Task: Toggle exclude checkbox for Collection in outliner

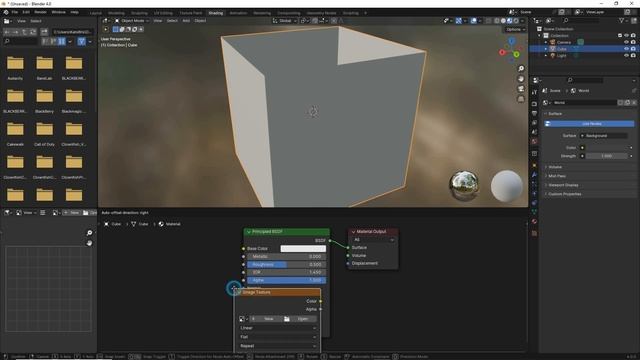Action: 620,36
